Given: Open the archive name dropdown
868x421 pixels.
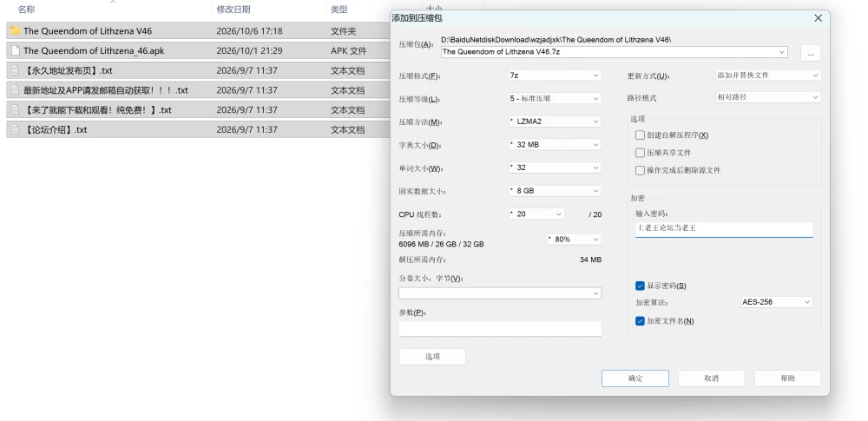Looking at the screenshot, I should pyautogui.click(x=782, y=52).
